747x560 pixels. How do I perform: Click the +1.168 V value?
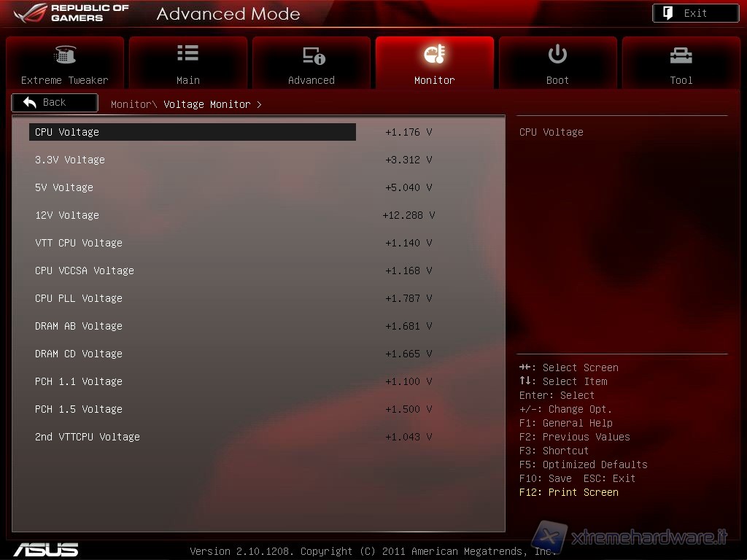(x=409, y=271)
